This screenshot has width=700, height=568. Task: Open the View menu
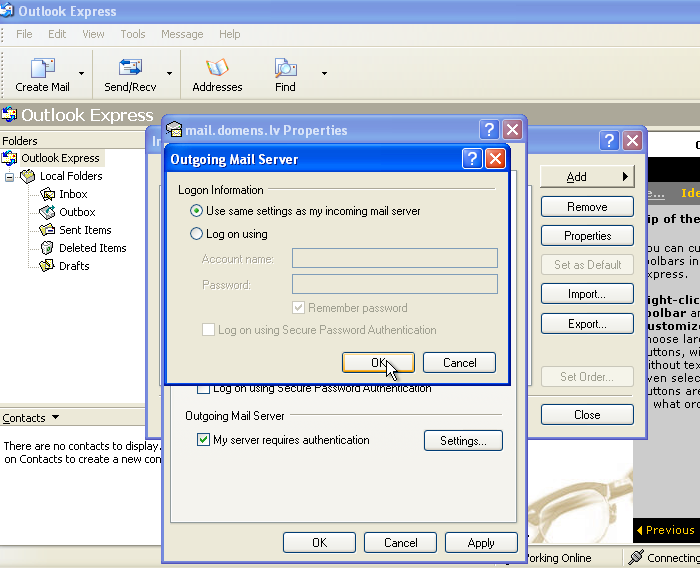(x=93, y=34)
